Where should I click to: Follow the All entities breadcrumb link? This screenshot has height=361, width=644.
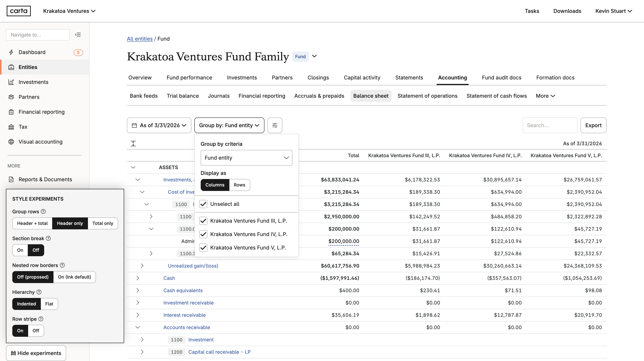pos(140,39)
